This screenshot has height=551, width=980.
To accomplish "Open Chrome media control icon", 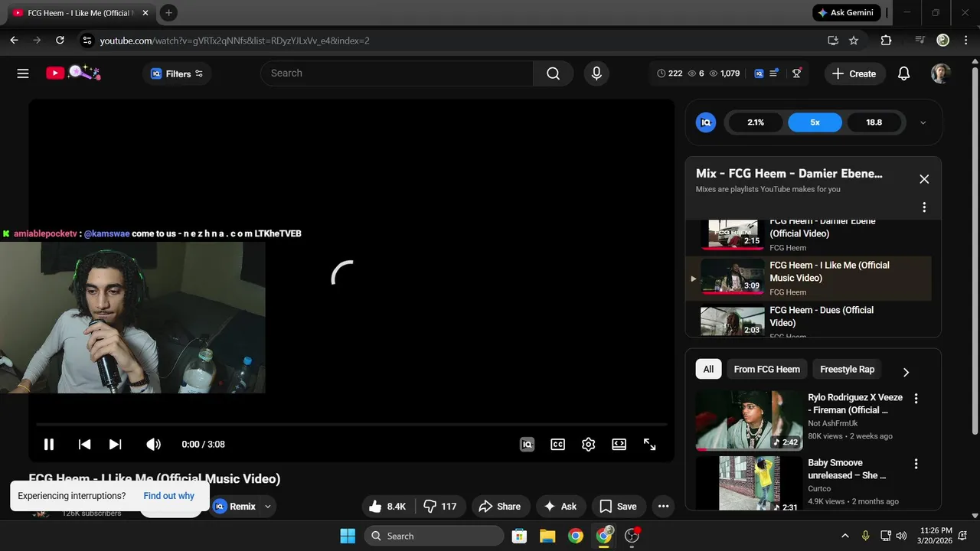I will tap(920, 40).
